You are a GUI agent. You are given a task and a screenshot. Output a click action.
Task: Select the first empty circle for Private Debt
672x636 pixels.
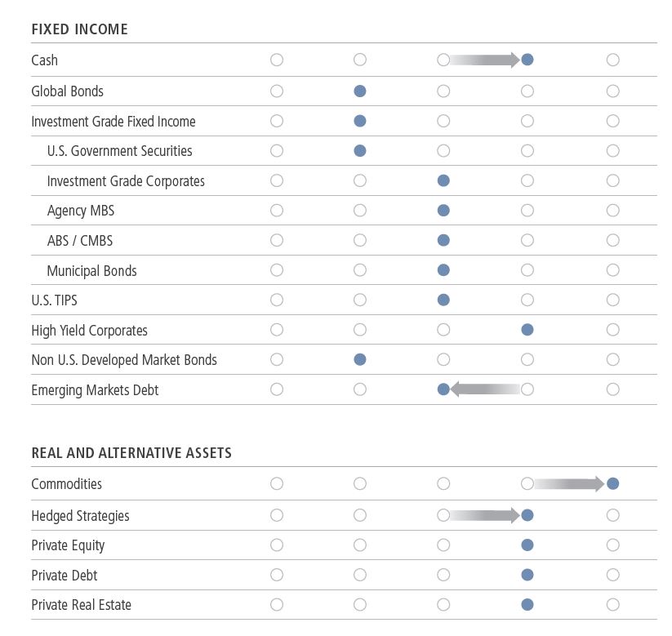(277, 575)
